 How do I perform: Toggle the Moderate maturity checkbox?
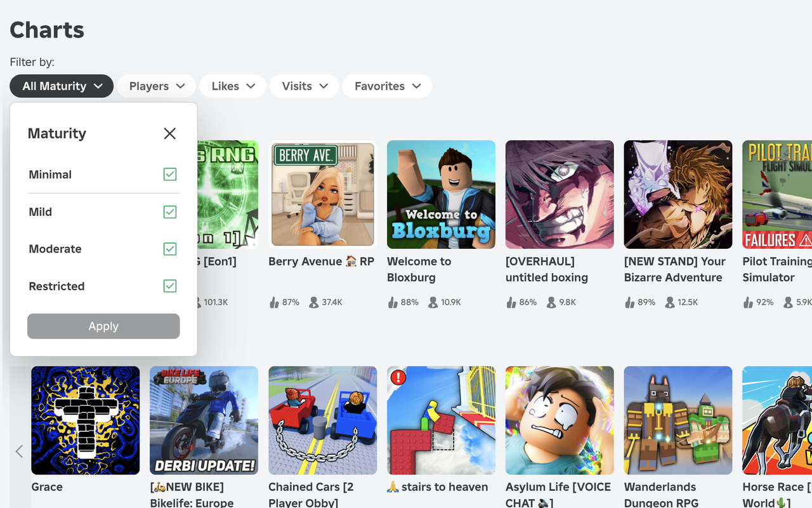click(169, 249)
